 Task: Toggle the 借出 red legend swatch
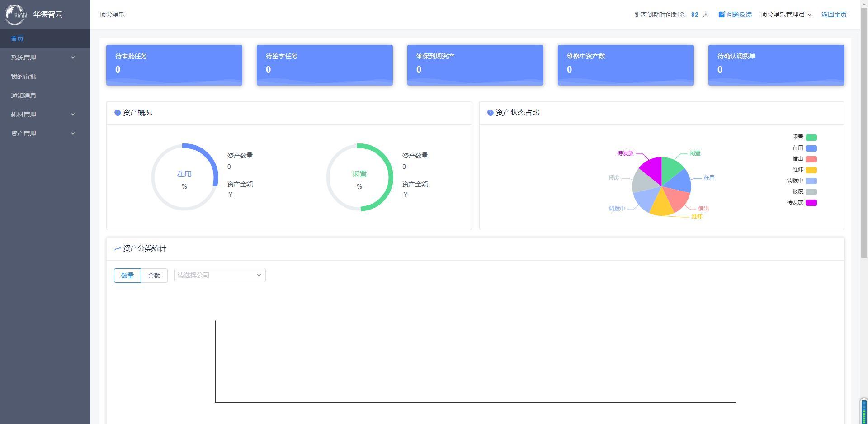click(x=811, y=159)
